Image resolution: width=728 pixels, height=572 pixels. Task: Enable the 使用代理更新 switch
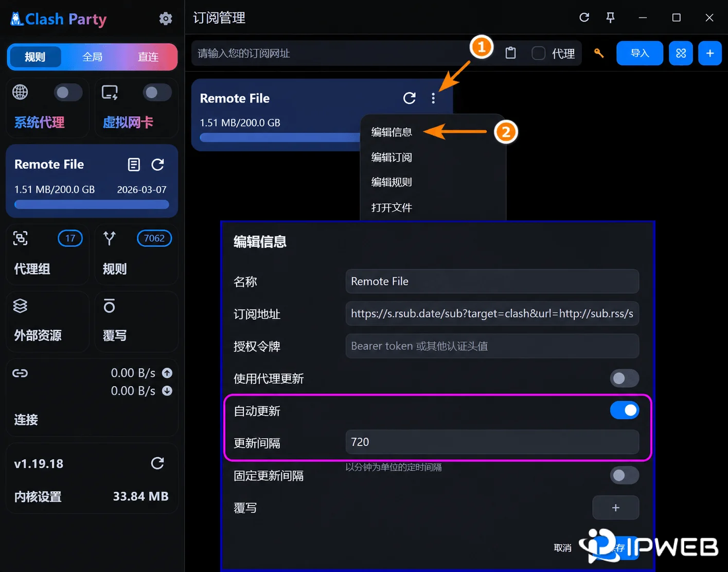(x=624, y=378)
